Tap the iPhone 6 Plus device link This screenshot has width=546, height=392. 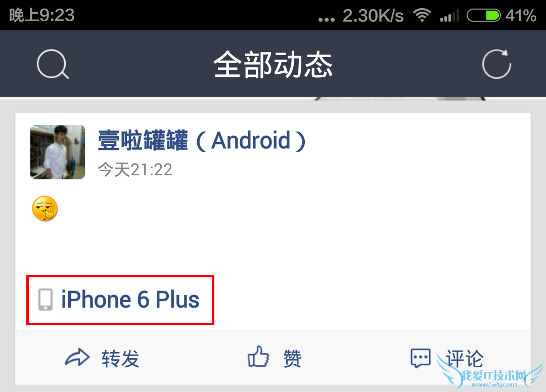tap(130, 300)
